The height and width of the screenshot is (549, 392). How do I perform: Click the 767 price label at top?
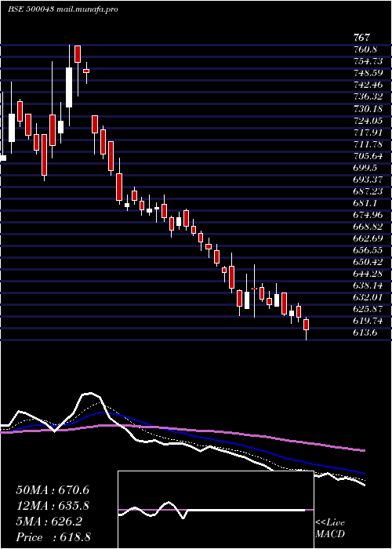pyautogui.click(x=362, y=37)
